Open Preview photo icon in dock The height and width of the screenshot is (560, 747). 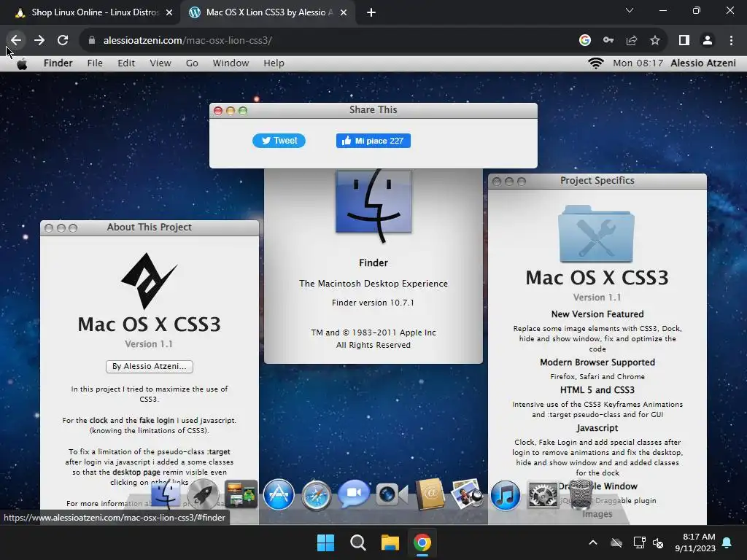point(468,495)
